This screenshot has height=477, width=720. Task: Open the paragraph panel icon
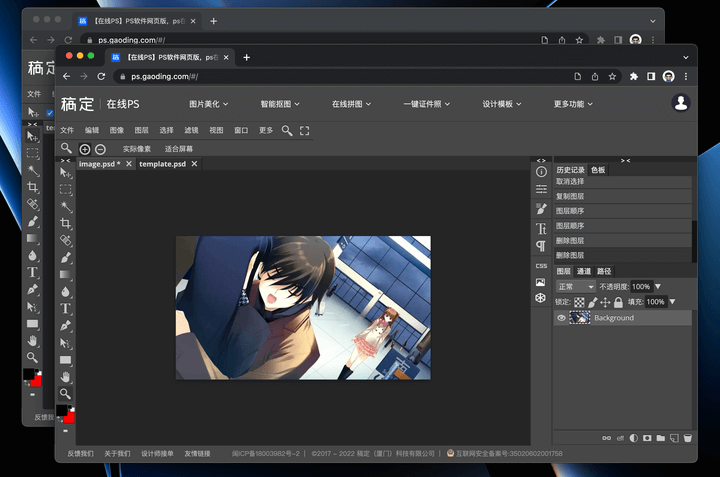click(541, 246)
